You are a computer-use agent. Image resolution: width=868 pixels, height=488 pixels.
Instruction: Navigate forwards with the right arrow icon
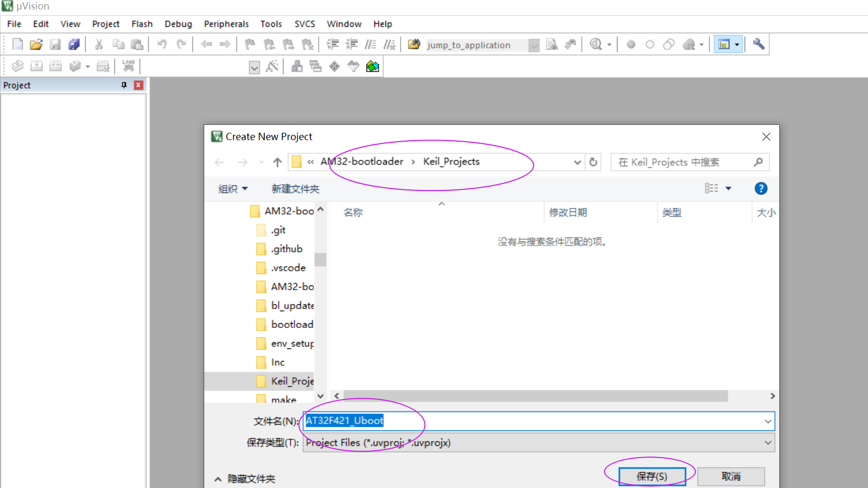click(x=225, y=45)
